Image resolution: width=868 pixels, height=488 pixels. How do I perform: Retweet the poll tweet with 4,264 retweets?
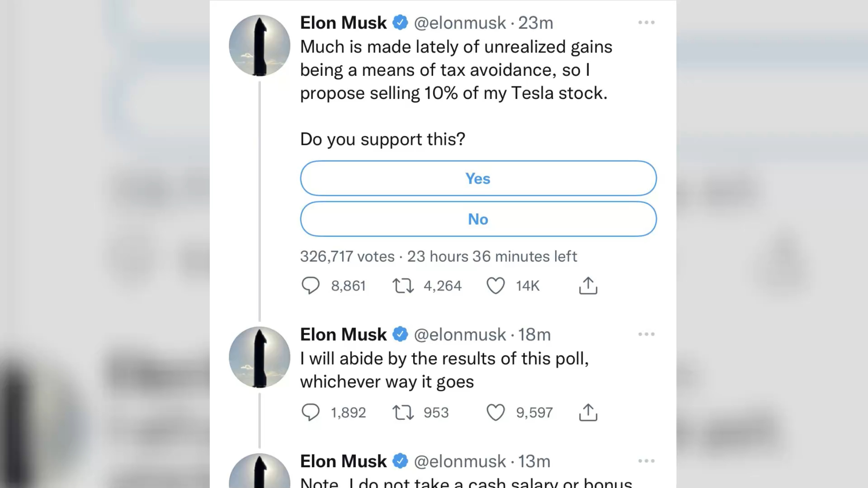tap(403, 286)
